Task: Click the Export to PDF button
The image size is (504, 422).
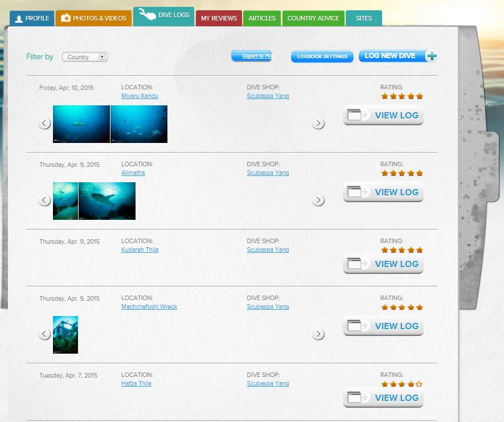Action: [252, 56]
